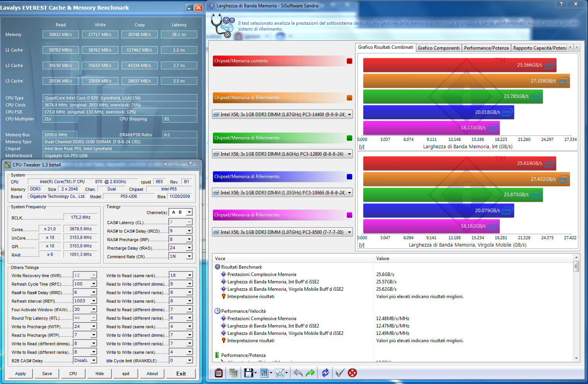Click the scrollbar down arrow of Sandra's results list
This screenshot has height=384, width=588.
576,358
